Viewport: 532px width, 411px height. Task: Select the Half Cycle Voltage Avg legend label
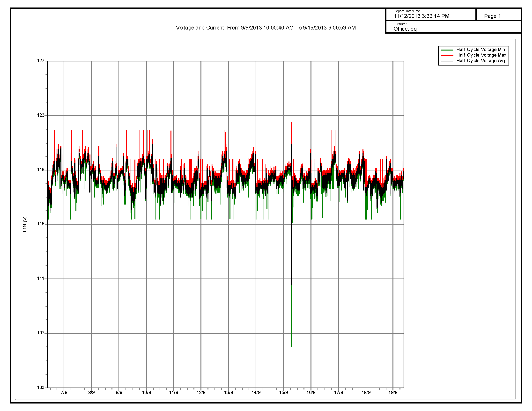coord(481,61)
